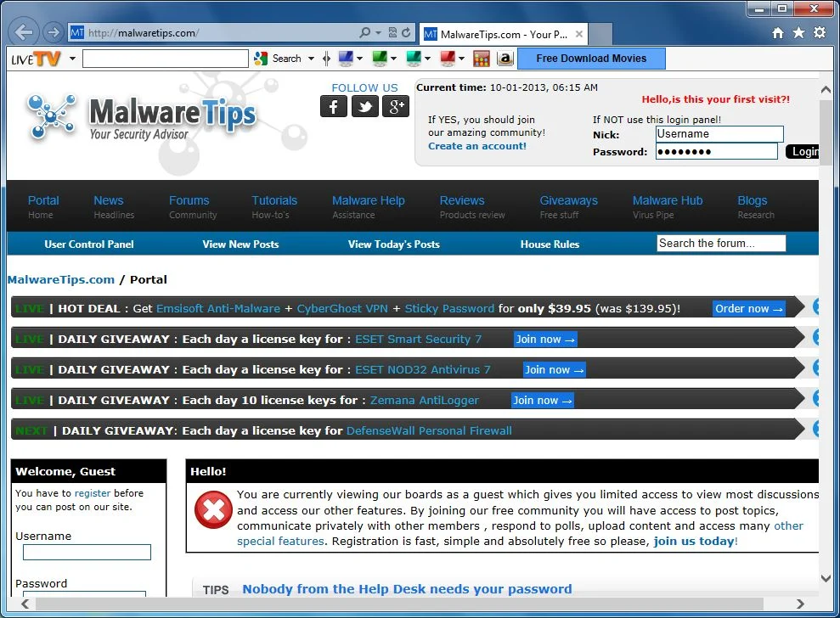Click the teal monitor toolbar icon
Viewport: 840px width, 618px height.
point(414,58)
